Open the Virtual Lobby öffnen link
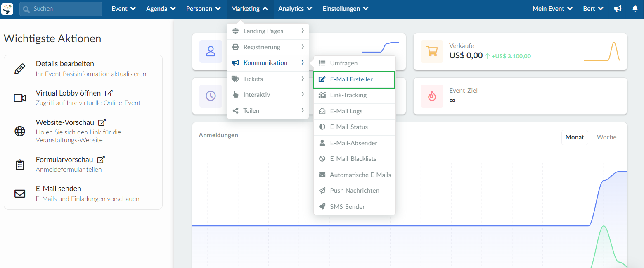This screenshot has width=644, height=268. 68,93
